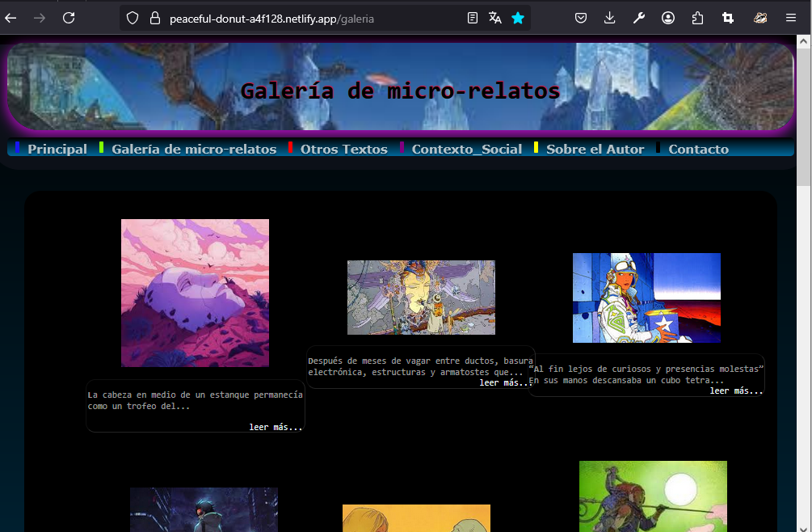The image size is (812, 532).
Task: Click the Contacto navigation link
Action: point(698,149)
